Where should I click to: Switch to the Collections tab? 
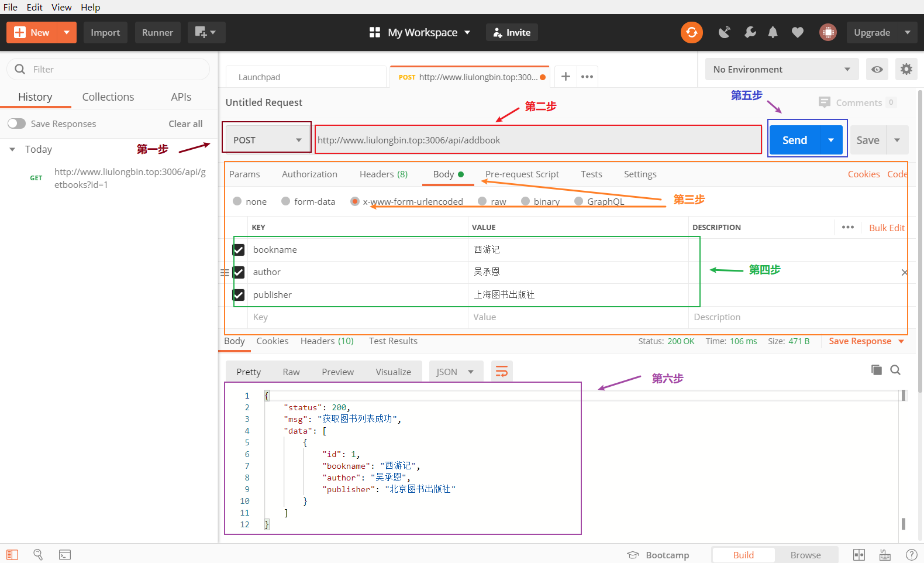click(108, 97)
